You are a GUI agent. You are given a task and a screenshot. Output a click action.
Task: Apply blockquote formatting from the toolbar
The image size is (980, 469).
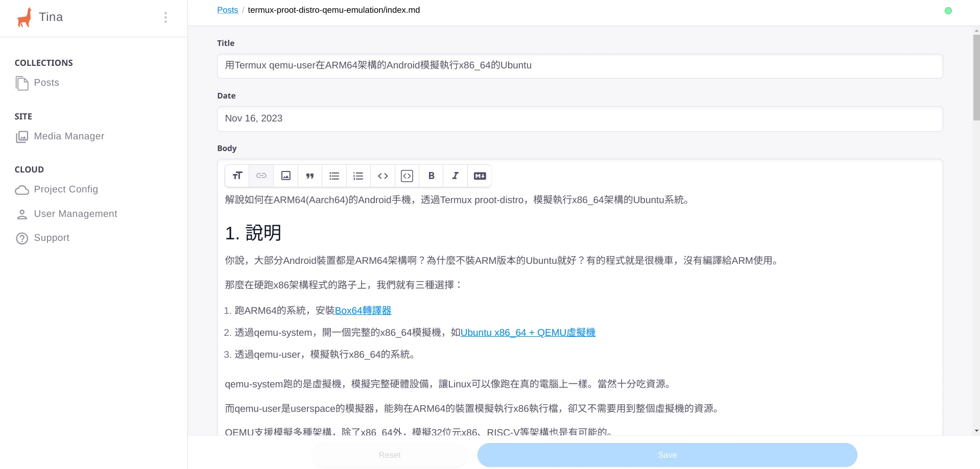pyautogui.click(x=310, y=176)
